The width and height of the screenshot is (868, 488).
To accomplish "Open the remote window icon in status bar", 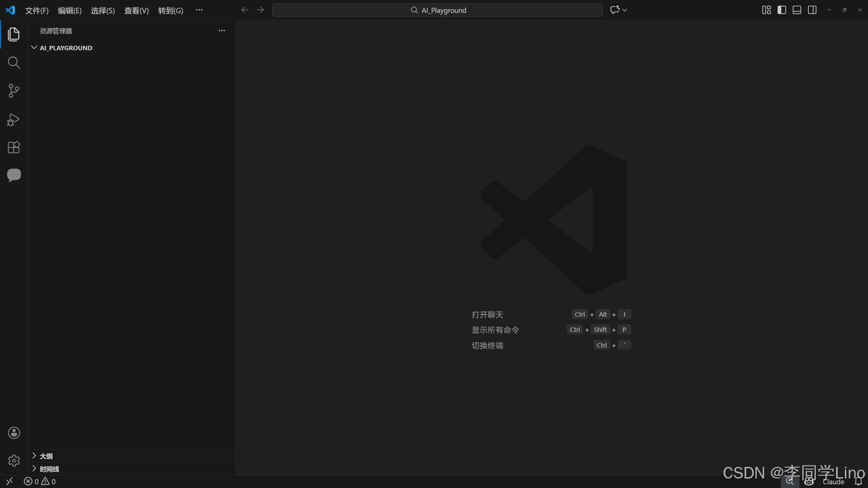I will [9, 481].
